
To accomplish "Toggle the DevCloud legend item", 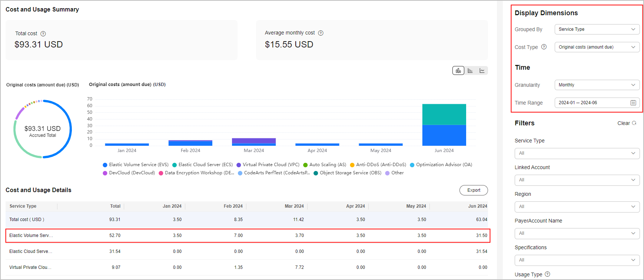I will pos(129,173).
